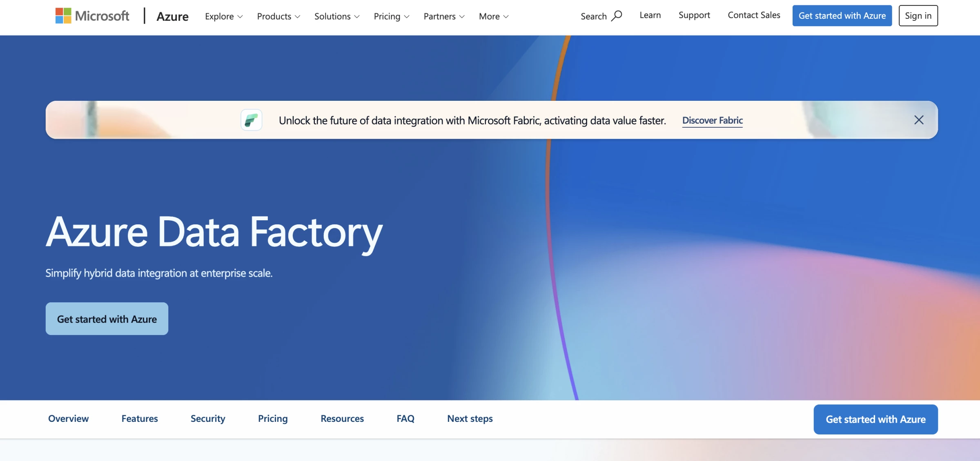Switch to the Features tab
The height and width of the screenshot is (461, 980).
(140, 419)
